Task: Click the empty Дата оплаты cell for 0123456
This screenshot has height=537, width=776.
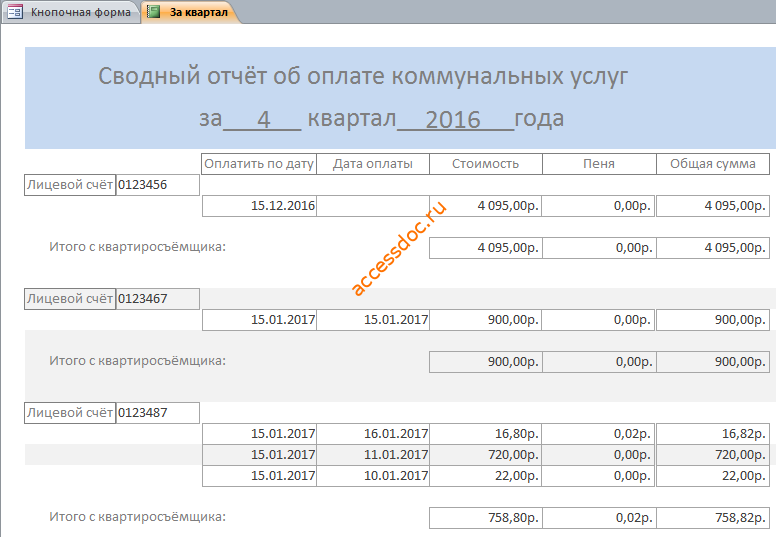Action: point(373,206)
